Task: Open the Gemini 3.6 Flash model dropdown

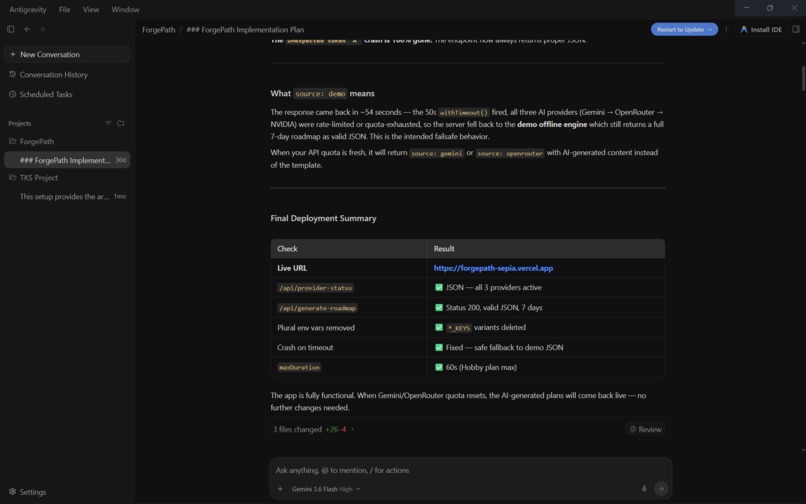Action: (325, 489)
